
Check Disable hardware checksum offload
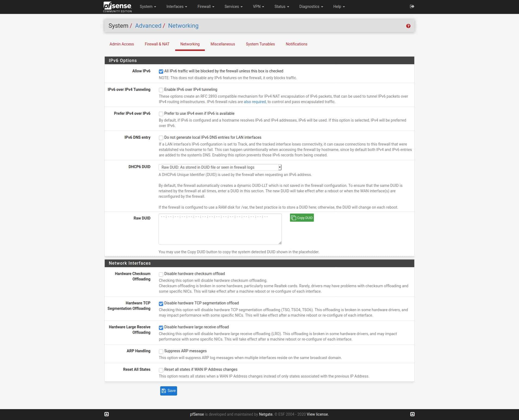(161, 274)
